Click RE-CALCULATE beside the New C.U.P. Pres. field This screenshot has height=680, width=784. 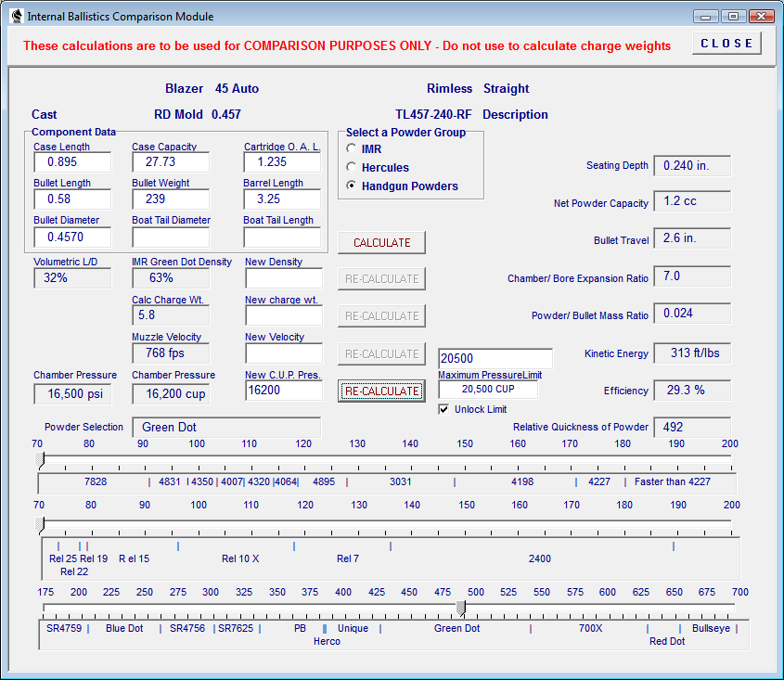click(381, 391)
